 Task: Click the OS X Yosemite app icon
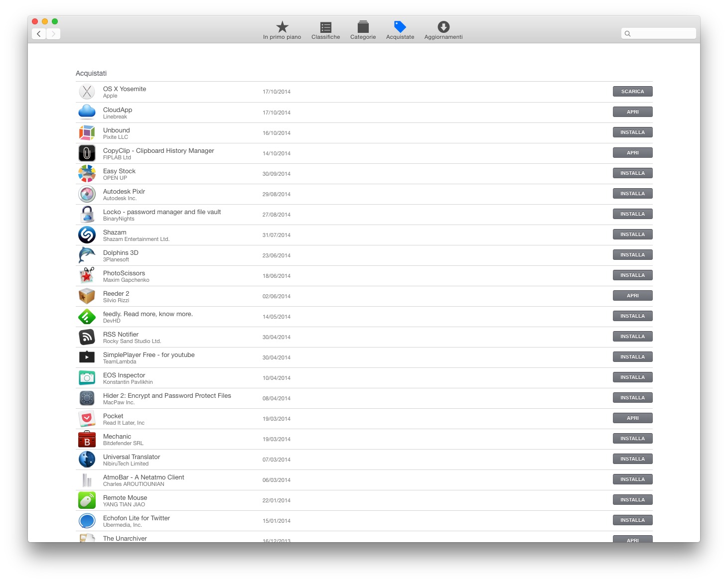pyautogui.click(x=87, y=92)
